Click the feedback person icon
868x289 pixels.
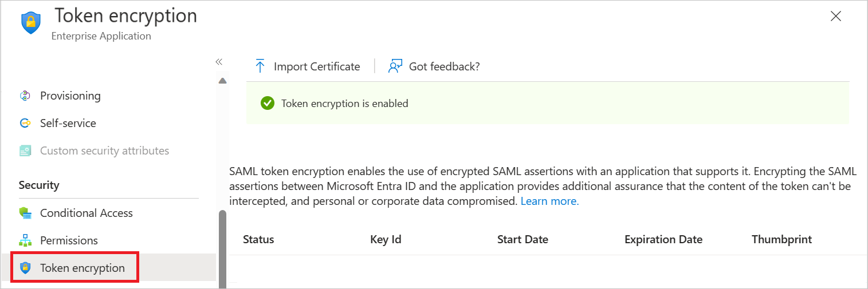395,66
